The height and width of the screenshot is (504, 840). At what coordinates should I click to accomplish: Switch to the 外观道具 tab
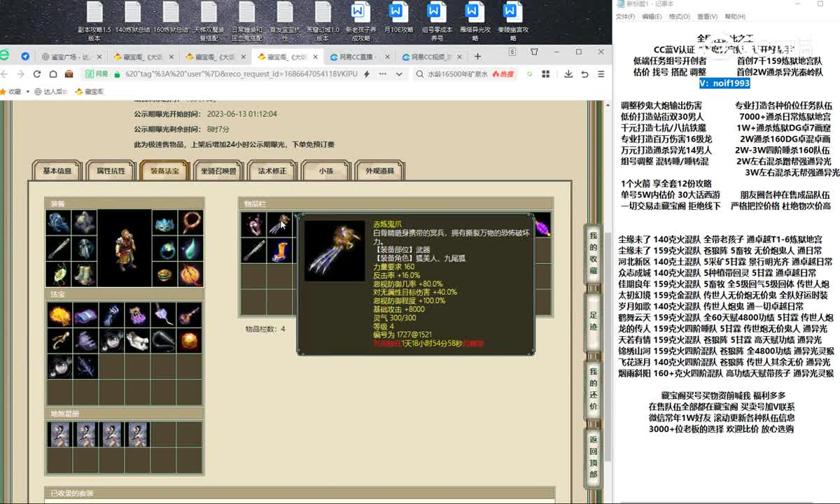379,170
